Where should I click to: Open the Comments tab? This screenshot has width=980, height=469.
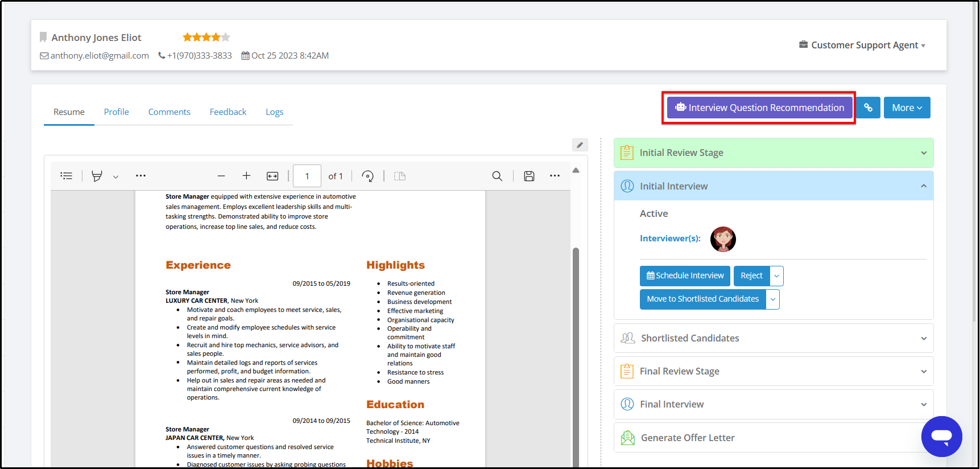coord(169,112)
